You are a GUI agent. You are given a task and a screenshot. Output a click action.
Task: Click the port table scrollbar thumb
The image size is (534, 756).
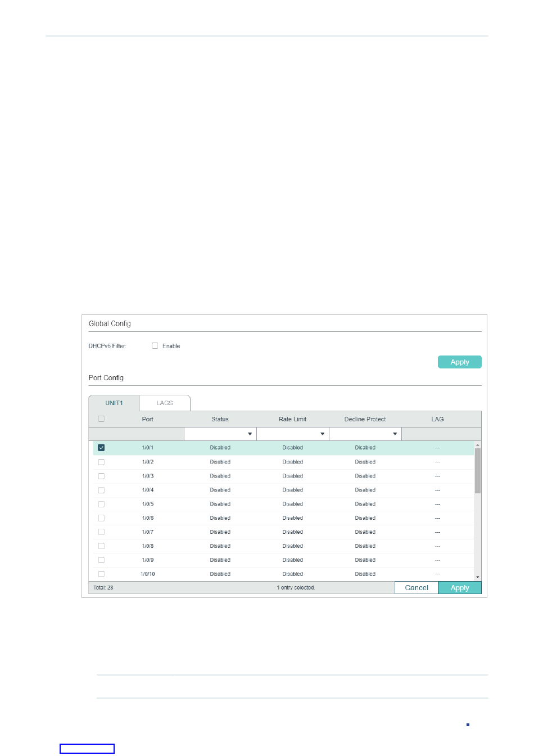coord(478,471)
